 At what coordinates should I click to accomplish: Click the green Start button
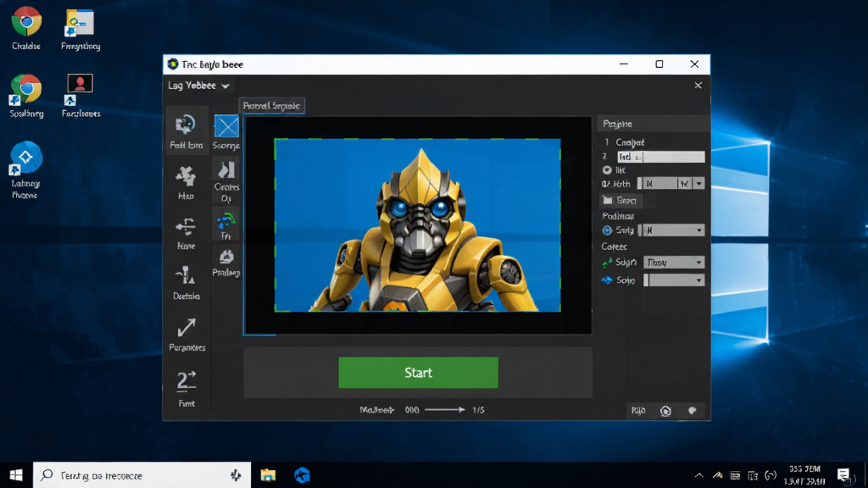418,373
